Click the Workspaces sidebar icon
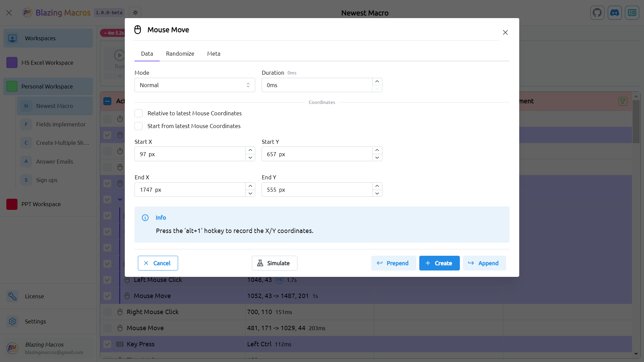 click(x=12, y=38)
